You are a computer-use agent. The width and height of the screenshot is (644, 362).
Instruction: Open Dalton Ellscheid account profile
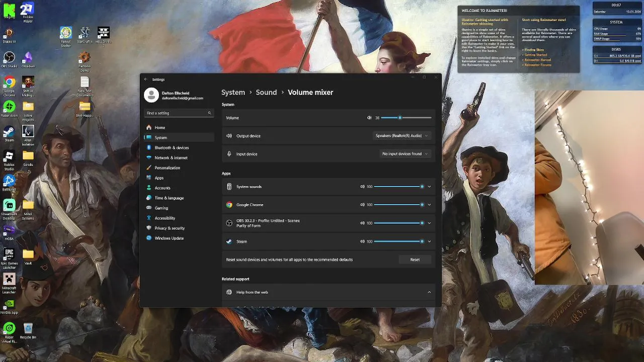pyautogui.click(x=174, y=95)
